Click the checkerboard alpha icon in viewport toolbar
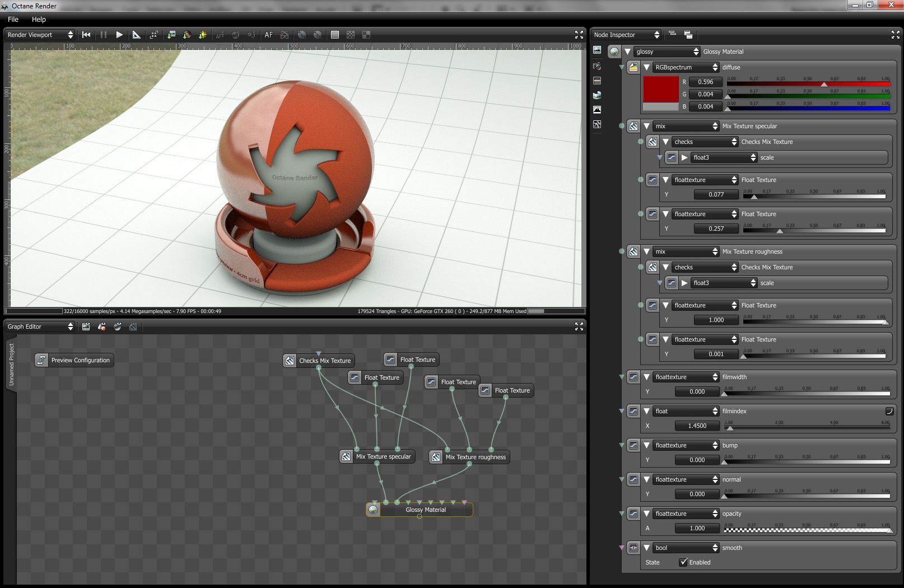 point(351,35)
